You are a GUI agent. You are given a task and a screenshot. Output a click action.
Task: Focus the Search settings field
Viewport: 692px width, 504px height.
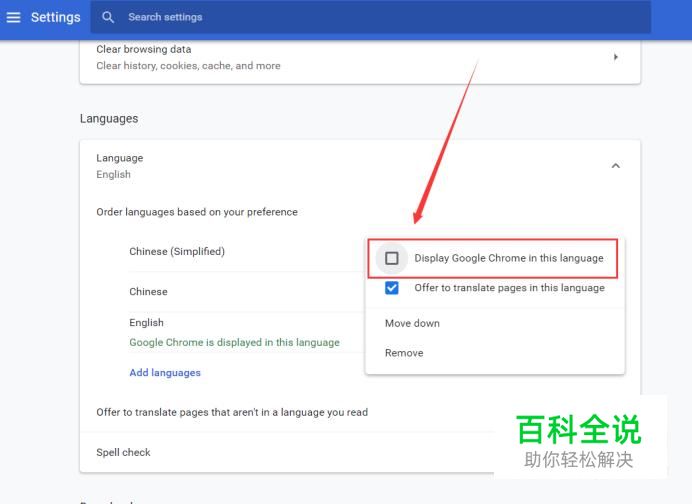coord(370,17)
